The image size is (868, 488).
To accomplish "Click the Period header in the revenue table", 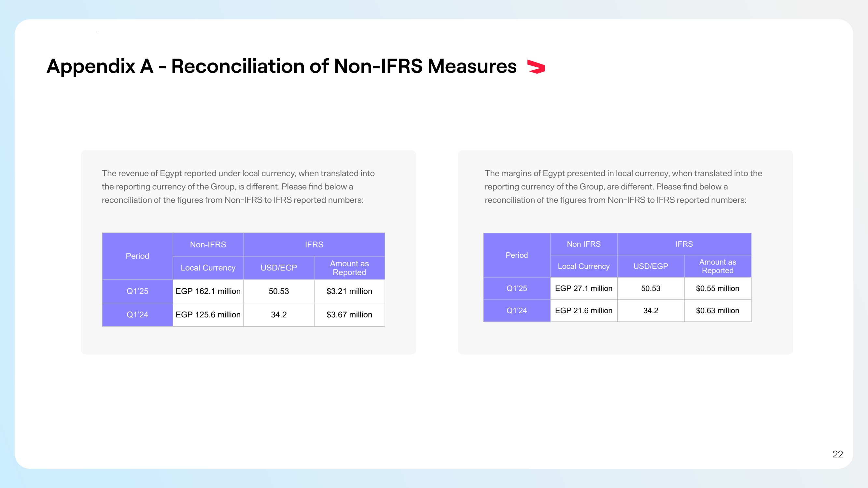I will click(x=137, y=256).
